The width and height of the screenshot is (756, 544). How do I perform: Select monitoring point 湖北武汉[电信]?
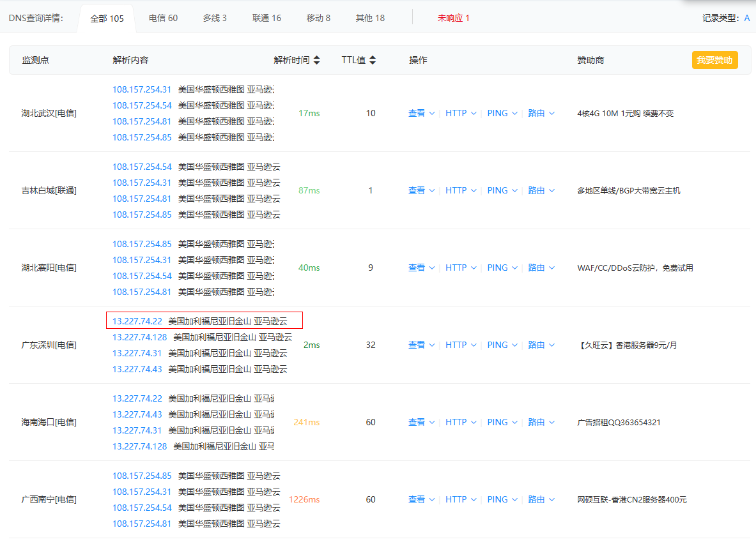49,113
